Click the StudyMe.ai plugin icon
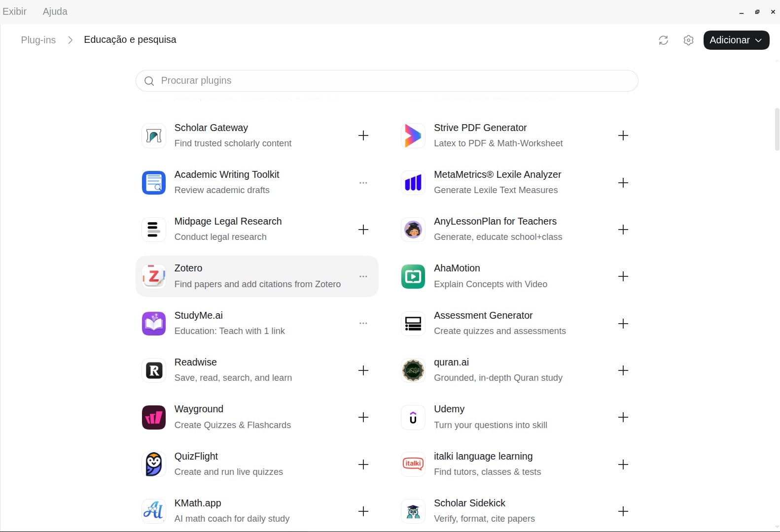 [154, 324]
